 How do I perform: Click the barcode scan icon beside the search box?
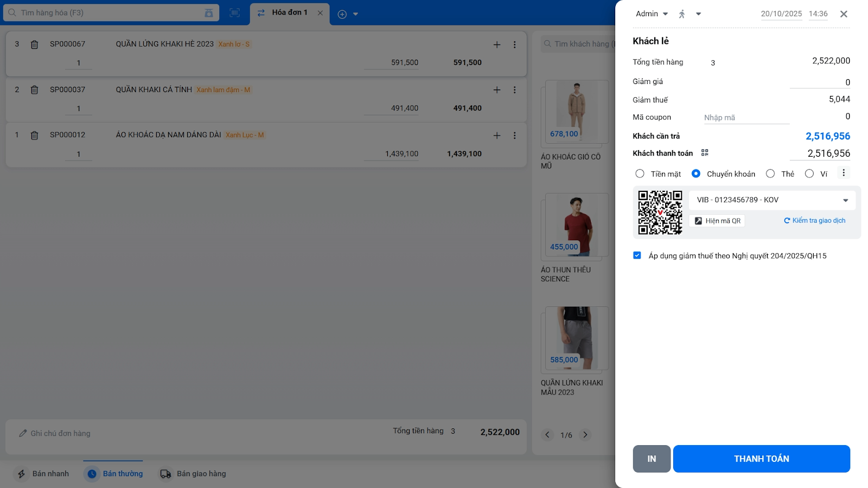point(234,13)
